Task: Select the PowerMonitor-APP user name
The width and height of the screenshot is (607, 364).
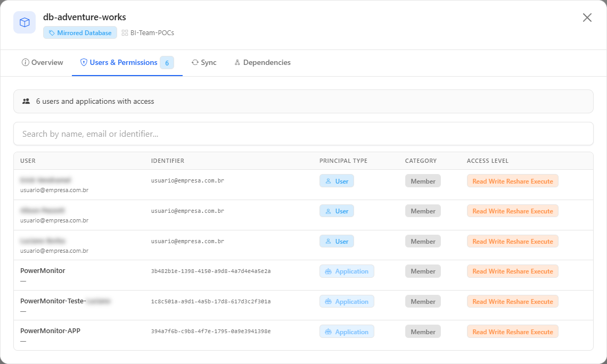Action: tap(51, 331)
